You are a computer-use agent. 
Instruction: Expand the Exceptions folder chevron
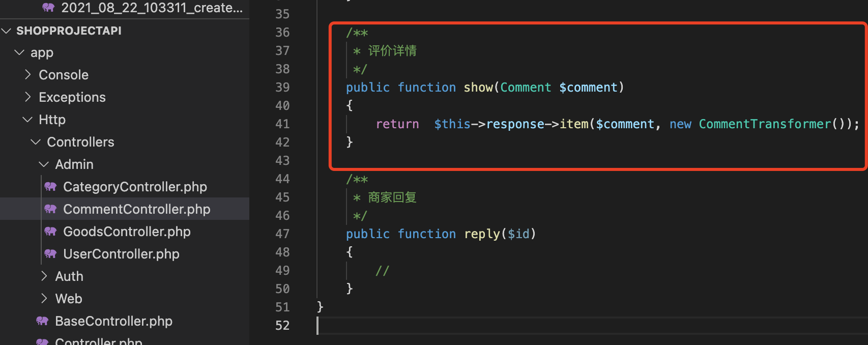coord(28,97)
